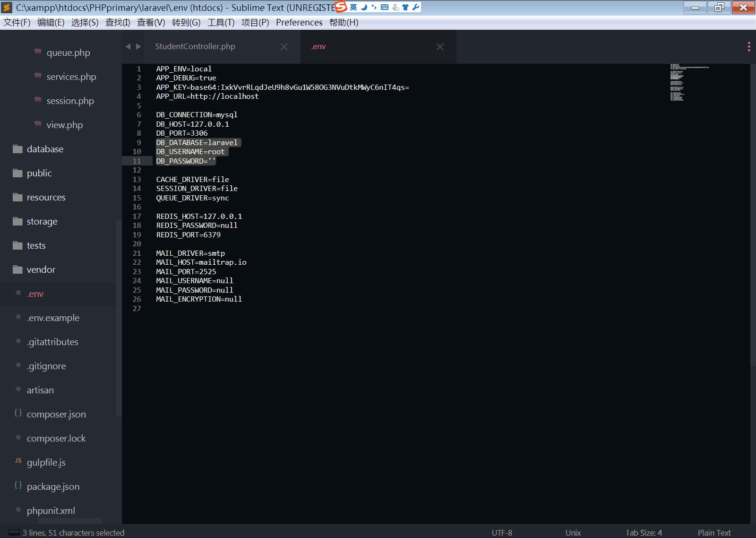The width and height of the screenshot is (756, 538).
Task: Expand the vendor folder in sidebar
Action: pos(41,269)
